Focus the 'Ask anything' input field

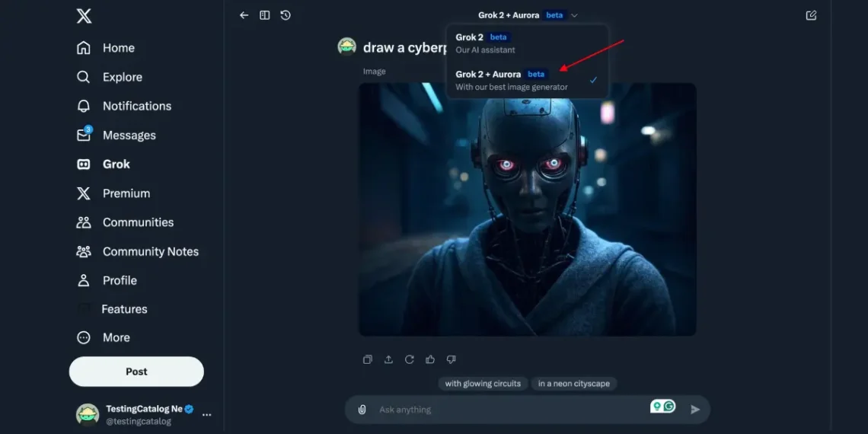coord(503,410)
